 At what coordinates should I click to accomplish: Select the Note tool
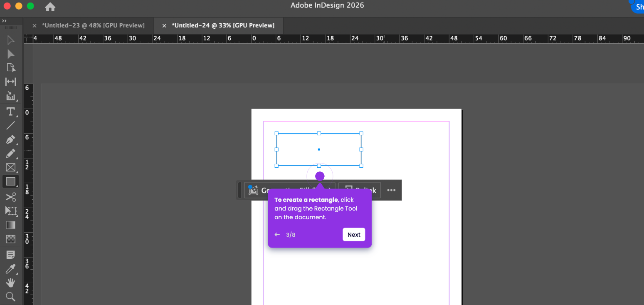pyautogui.click(x=11, y=254)
